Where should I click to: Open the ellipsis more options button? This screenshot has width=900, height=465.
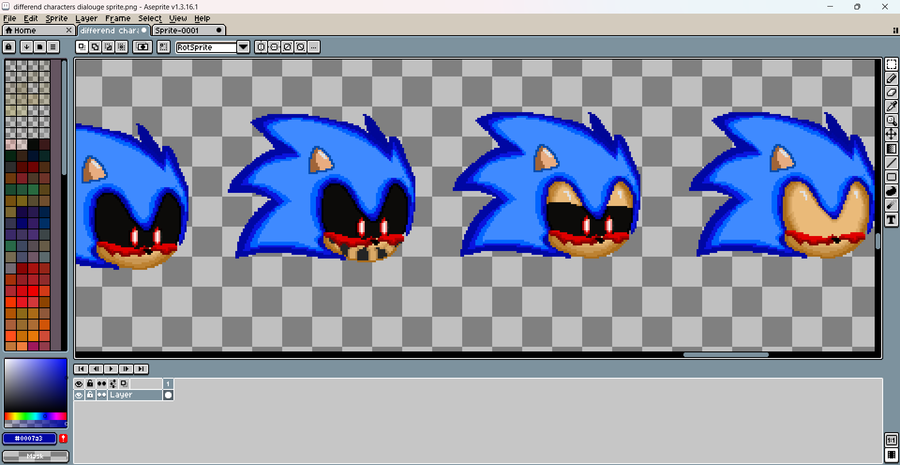click(x=313, y=47)
